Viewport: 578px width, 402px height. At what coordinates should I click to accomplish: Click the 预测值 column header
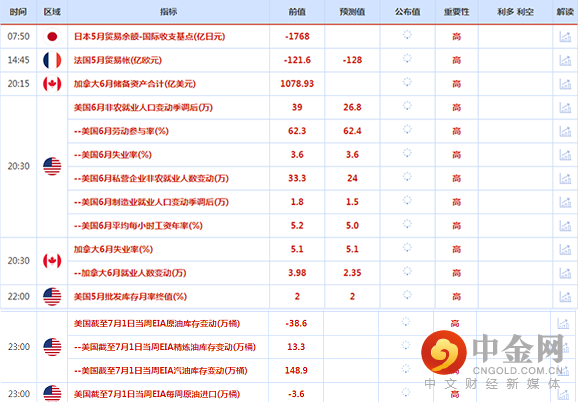pos(352,12)
